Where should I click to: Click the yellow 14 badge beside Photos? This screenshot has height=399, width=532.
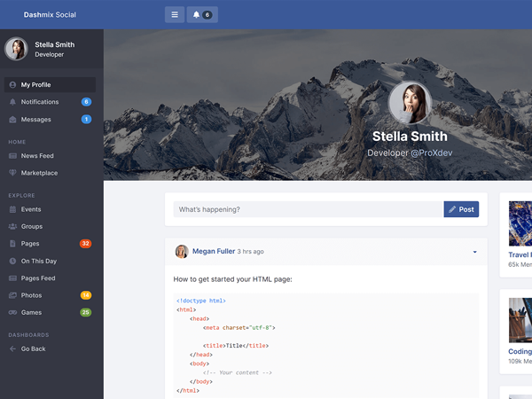tap(86, 295)
